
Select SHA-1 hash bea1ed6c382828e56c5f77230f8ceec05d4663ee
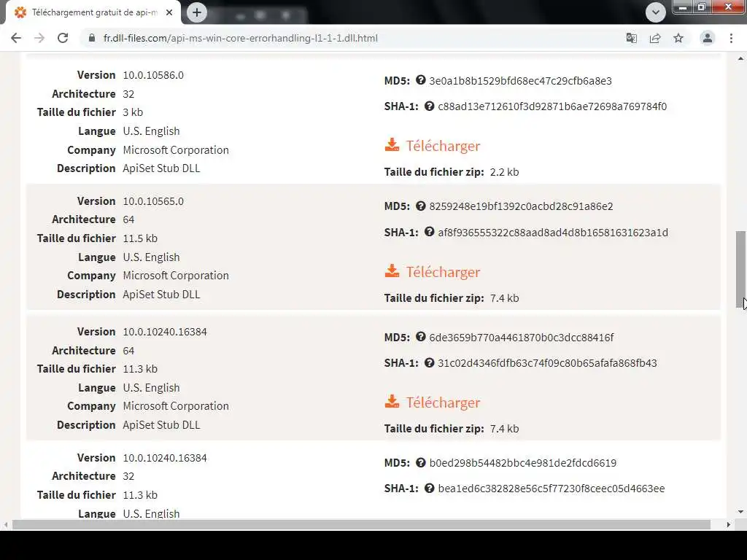[551, 489]
